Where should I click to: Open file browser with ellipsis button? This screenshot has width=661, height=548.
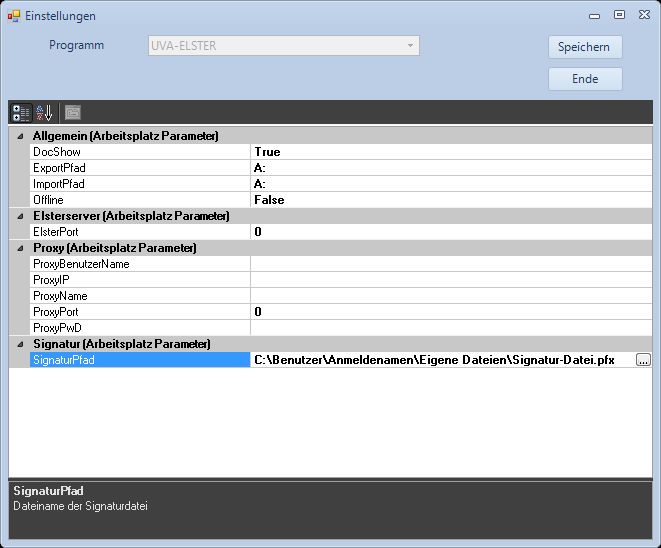click(643, 360)
